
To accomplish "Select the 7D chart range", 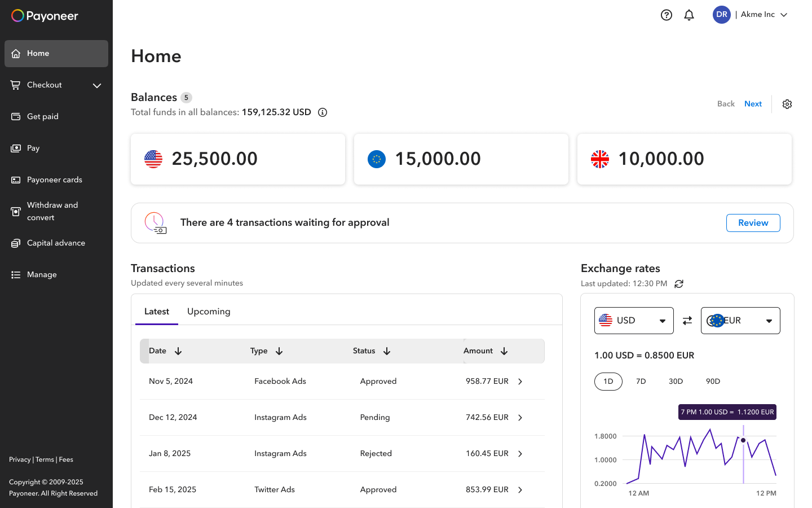I will click(x=641, y=382).
